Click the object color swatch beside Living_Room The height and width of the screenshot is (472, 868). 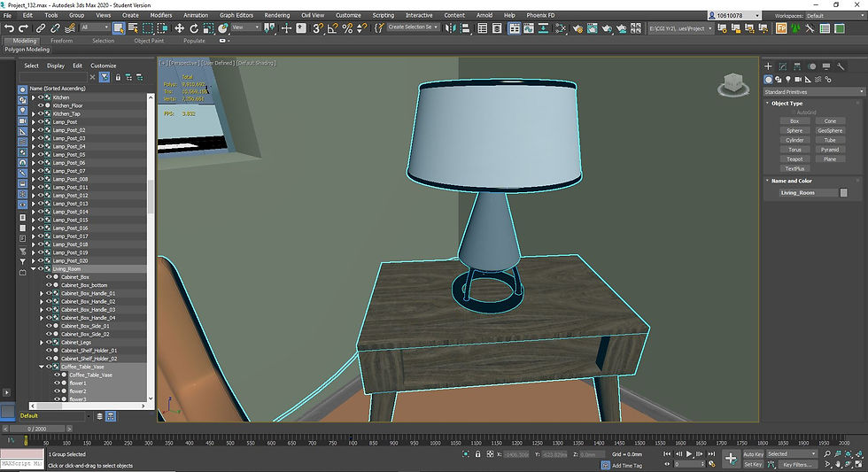(x=843, y=192)
